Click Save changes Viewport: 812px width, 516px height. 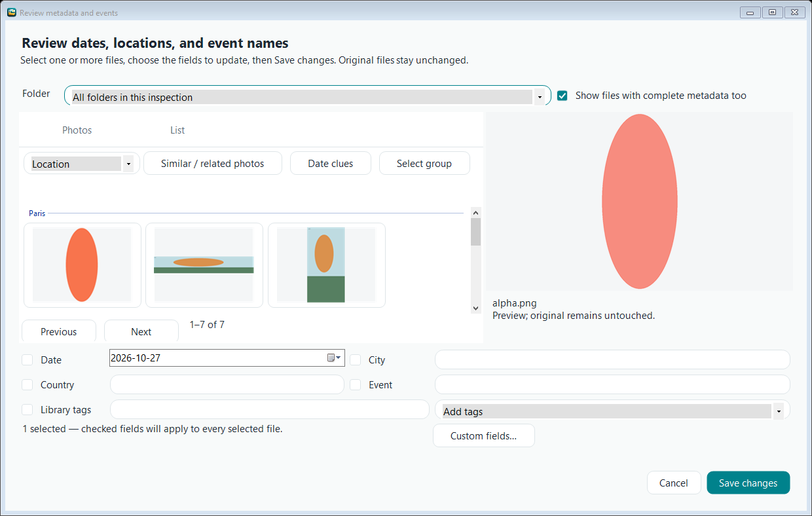(748, 483)
